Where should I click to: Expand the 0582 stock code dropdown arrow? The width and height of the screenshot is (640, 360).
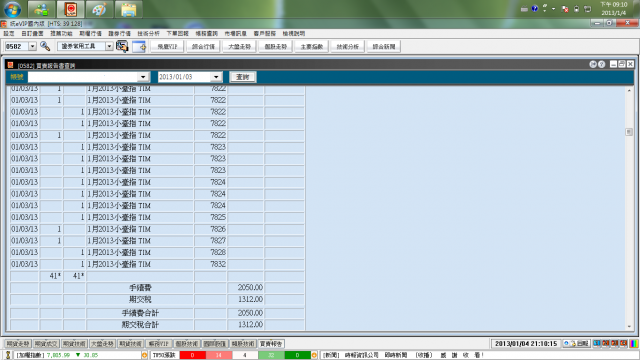(x=33, y=46)
